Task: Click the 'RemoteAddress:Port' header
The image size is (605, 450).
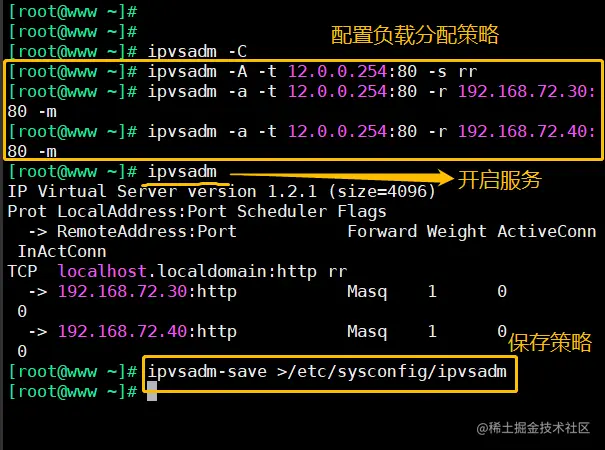Action: [x=147, y=232]
